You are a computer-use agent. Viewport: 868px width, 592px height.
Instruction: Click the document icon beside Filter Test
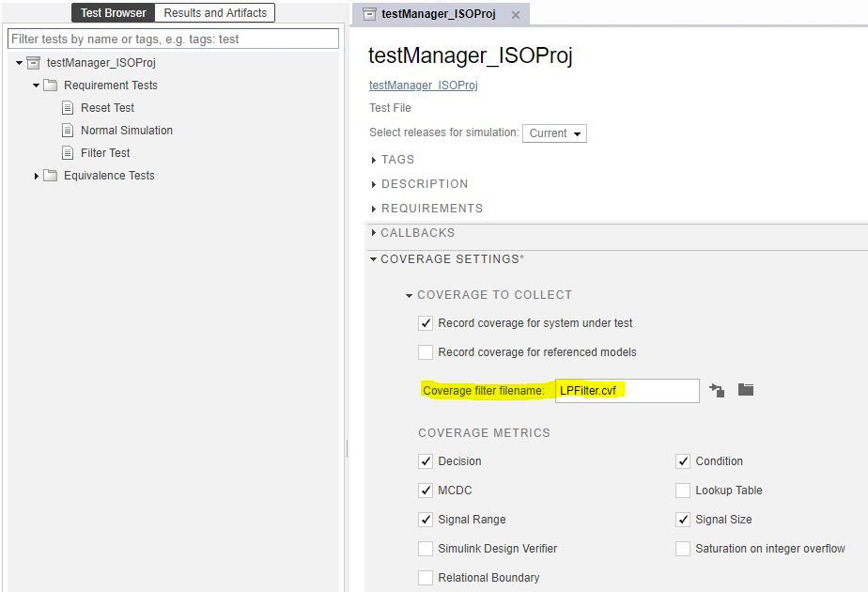pos(69,152)
